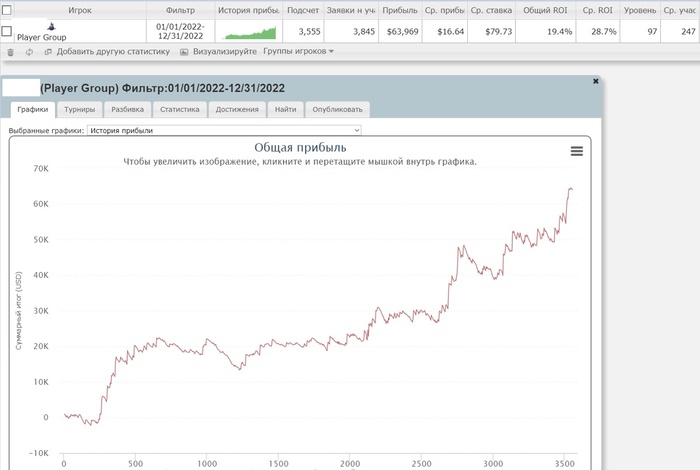700x470 pixels.
Task: Click the trash delete icon
Action: coord(11,52)
